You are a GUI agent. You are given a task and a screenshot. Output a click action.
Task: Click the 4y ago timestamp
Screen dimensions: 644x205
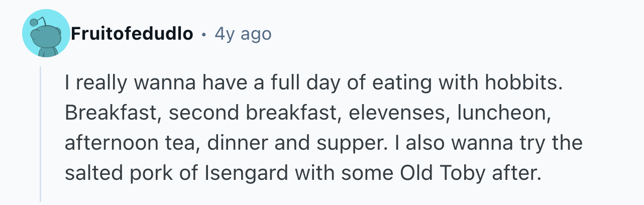tap(243, 34)
